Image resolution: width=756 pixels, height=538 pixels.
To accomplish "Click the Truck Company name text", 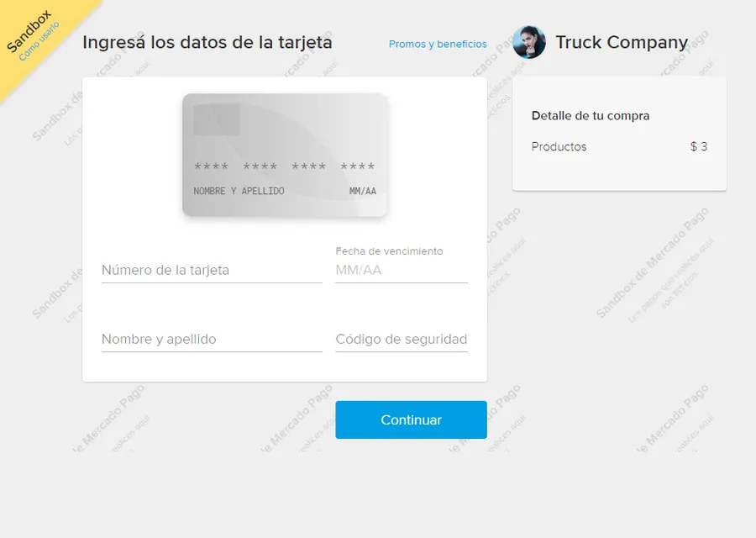I will (x=622, y=43).
